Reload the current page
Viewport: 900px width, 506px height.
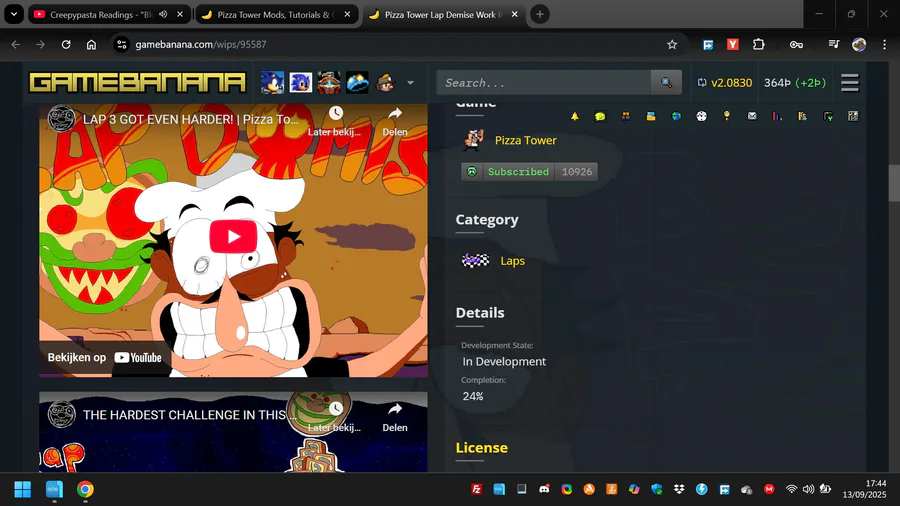66,44
